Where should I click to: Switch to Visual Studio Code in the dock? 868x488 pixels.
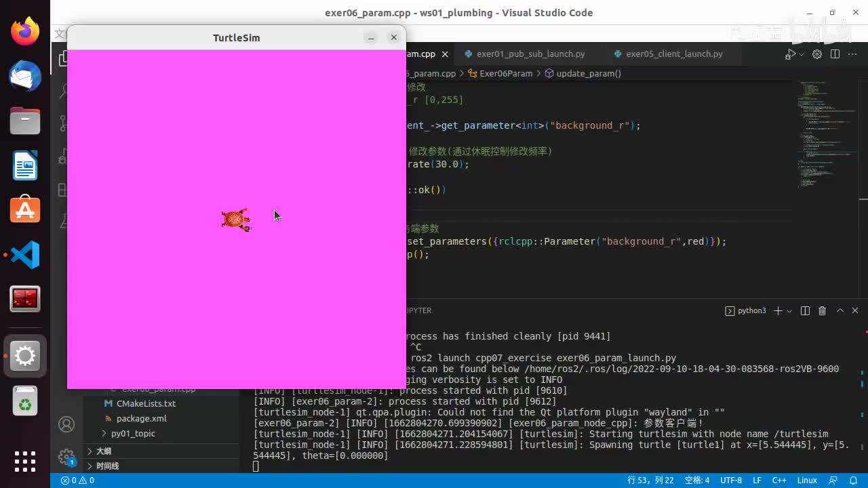(25, 255)
